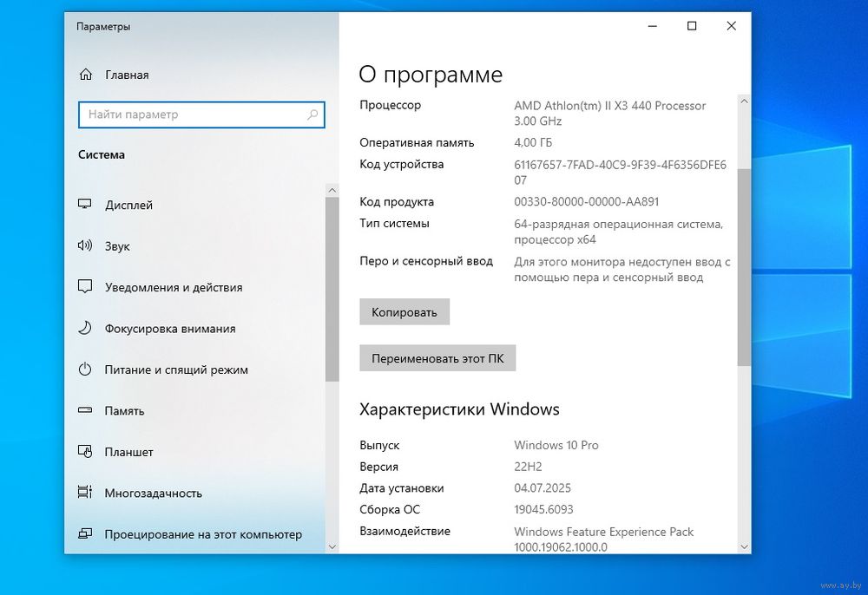This screenshot has height=595, width=868.
Task: Go to Дисплей settings
Action: [129, 206]
